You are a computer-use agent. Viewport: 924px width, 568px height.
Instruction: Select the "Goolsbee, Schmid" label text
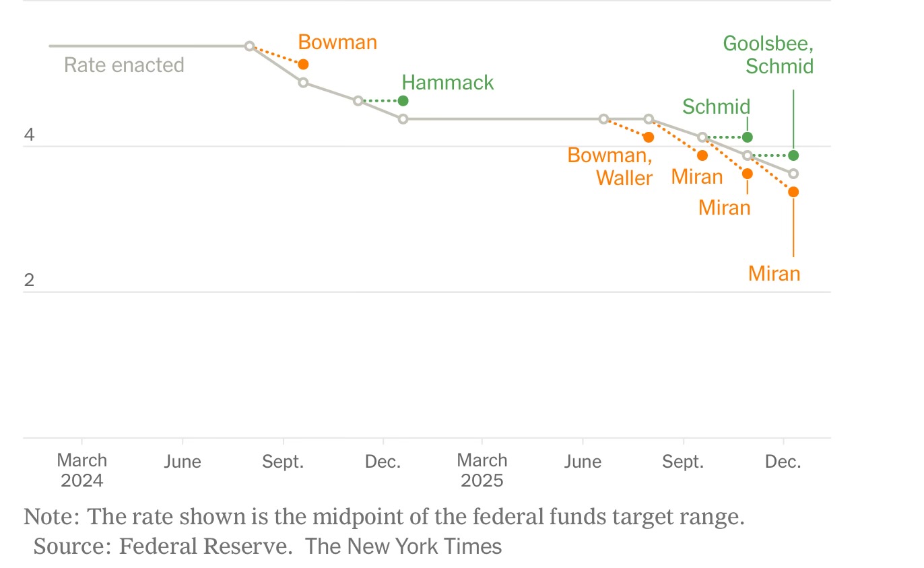click(768, 55)
